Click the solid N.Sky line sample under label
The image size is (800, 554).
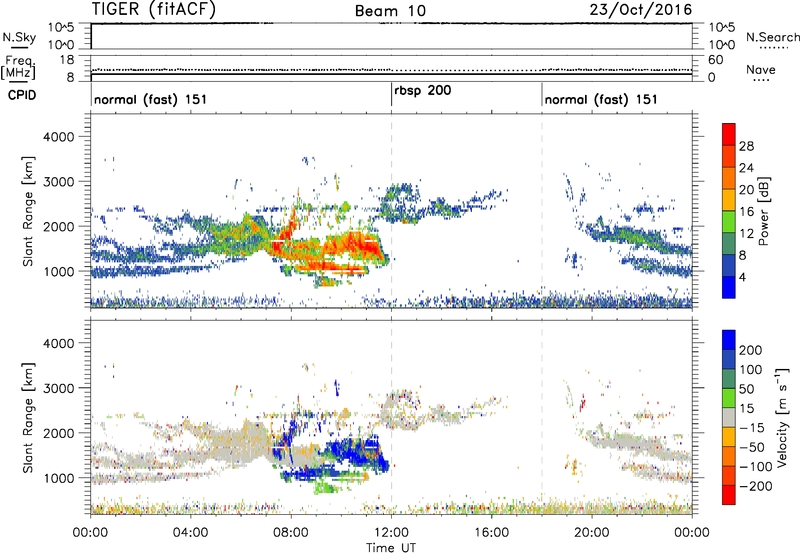tap(19, 47)
